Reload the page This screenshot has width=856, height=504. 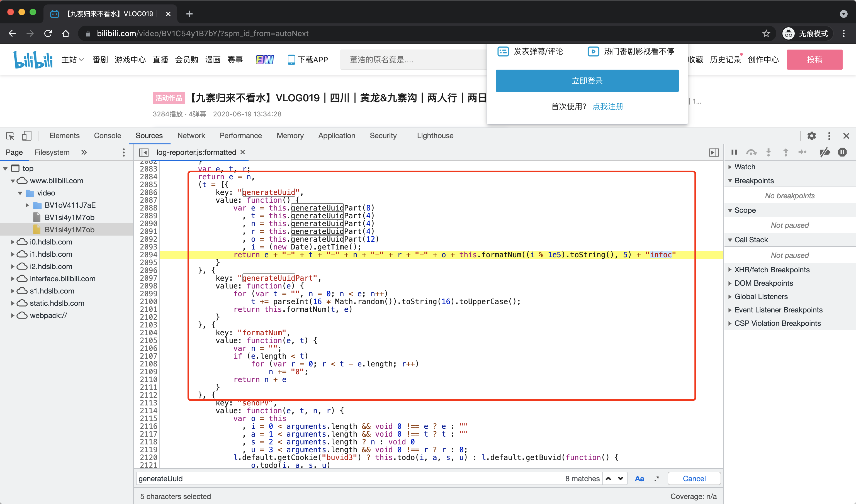(x=48, y=33)
